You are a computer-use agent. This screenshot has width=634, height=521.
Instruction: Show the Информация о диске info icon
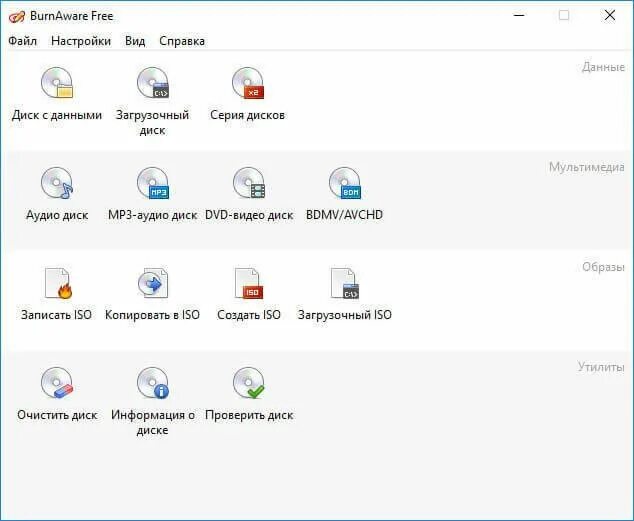click(153, 383)
